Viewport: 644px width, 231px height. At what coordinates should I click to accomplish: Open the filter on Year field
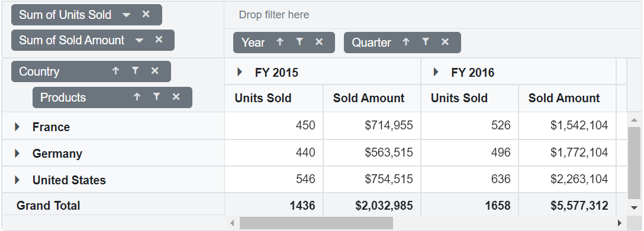300,42
